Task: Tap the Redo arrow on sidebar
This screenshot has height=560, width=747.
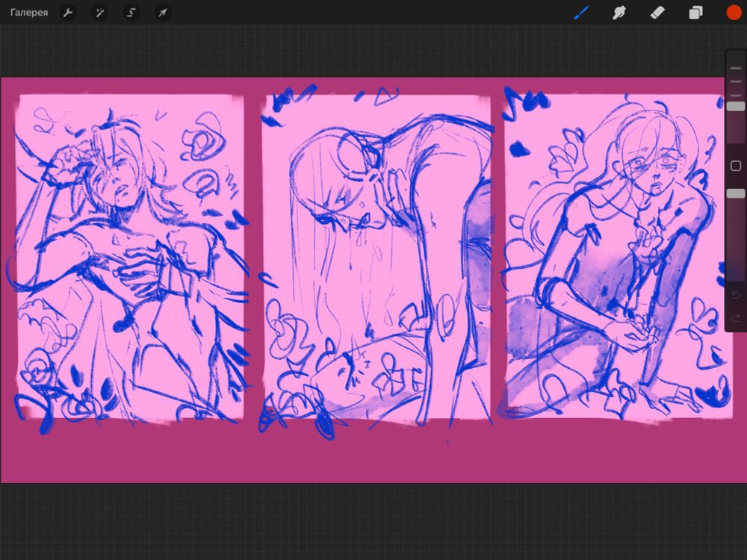Action: pyautogui.click(x=736, y=317)
